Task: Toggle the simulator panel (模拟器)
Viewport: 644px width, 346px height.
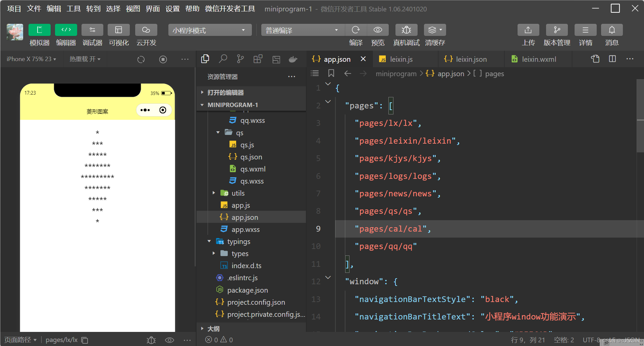Action: coord(39,30)
